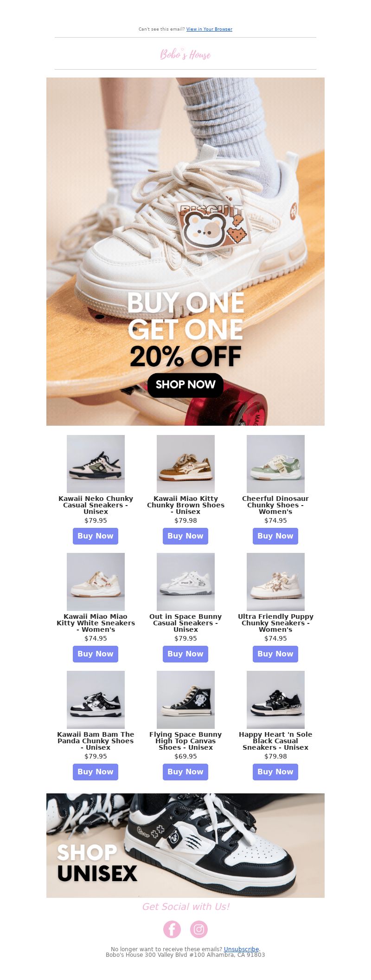
Task: Open the Facebook social icon
Action: 172,929
